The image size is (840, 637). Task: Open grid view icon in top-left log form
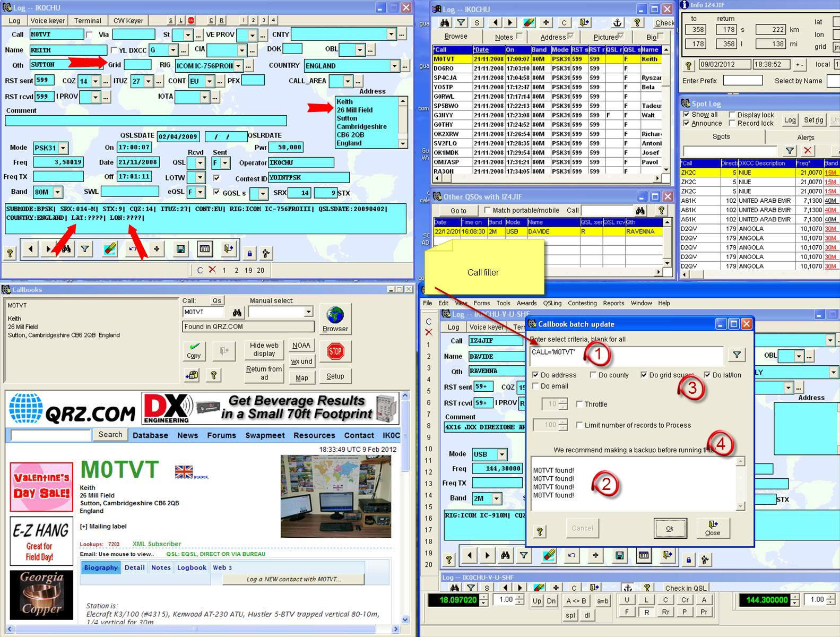pyautogui.click(x=205, y=249)
